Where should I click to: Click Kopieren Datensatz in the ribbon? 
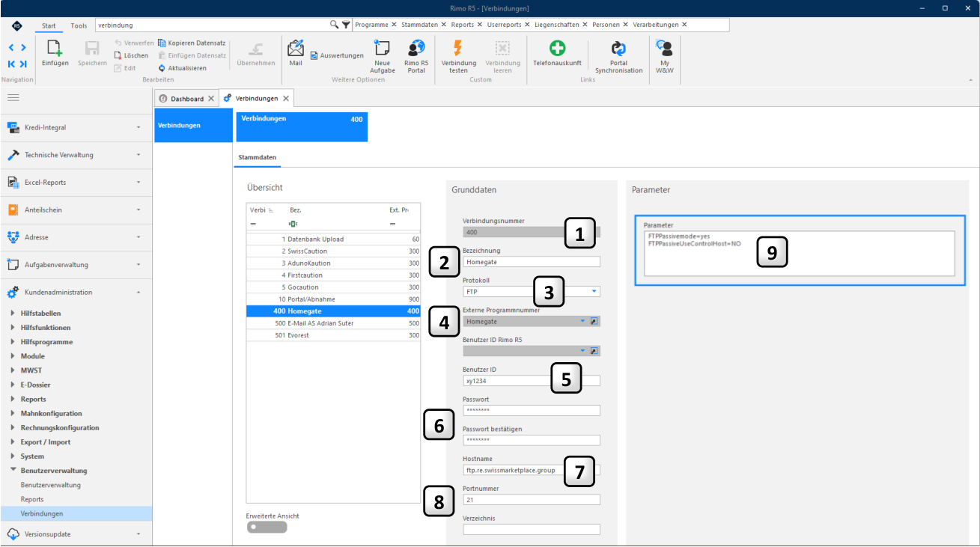[192, 43]
